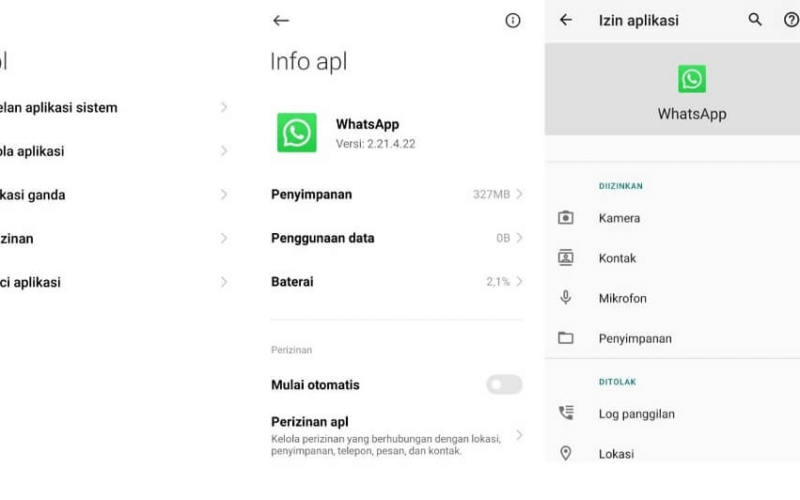This screenshot has width=800, height=500.
Task: Tap the Lokasi permission label
Action: [616, 454]
